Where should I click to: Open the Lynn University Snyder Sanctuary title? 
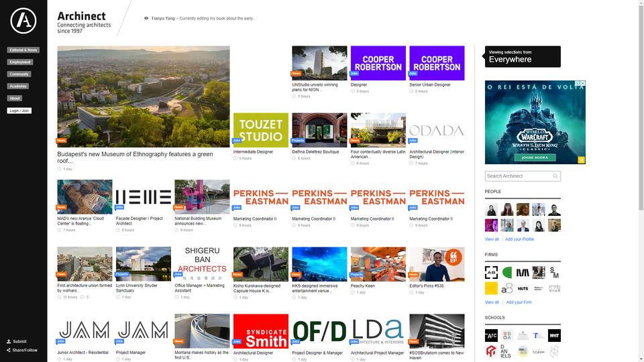[x=137, y=288]
